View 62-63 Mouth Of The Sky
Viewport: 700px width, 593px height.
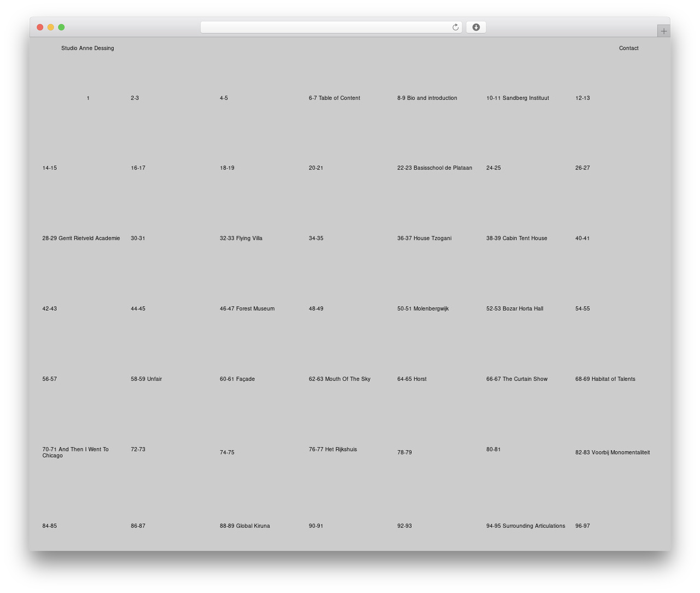click(x=340, y=379)
